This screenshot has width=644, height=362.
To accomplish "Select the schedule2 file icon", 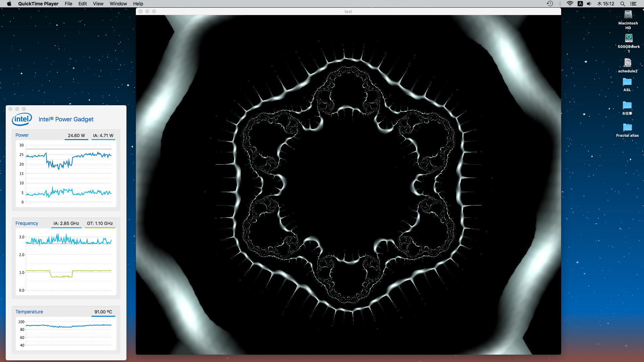I will [x=628, y=63].
